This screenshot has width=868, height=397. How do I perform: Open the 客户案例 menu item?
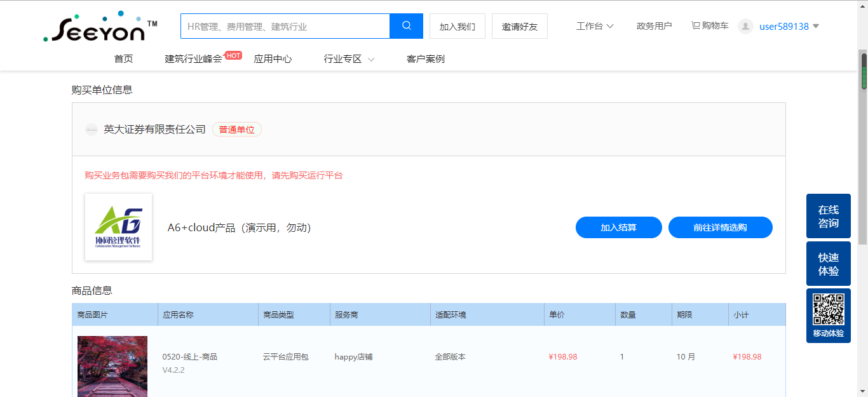426,59
